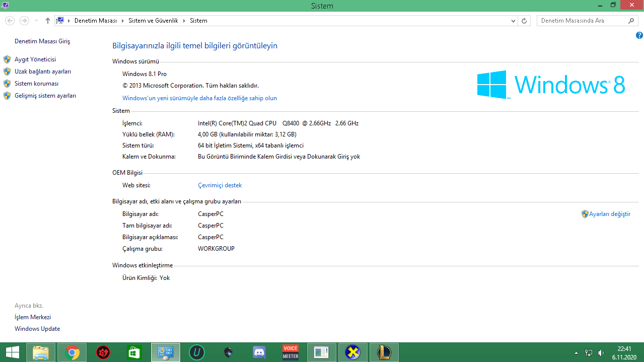Go forward with the forward arrow
The width and height of the screenshot is (644, 362).
click(x=24, y=21)
